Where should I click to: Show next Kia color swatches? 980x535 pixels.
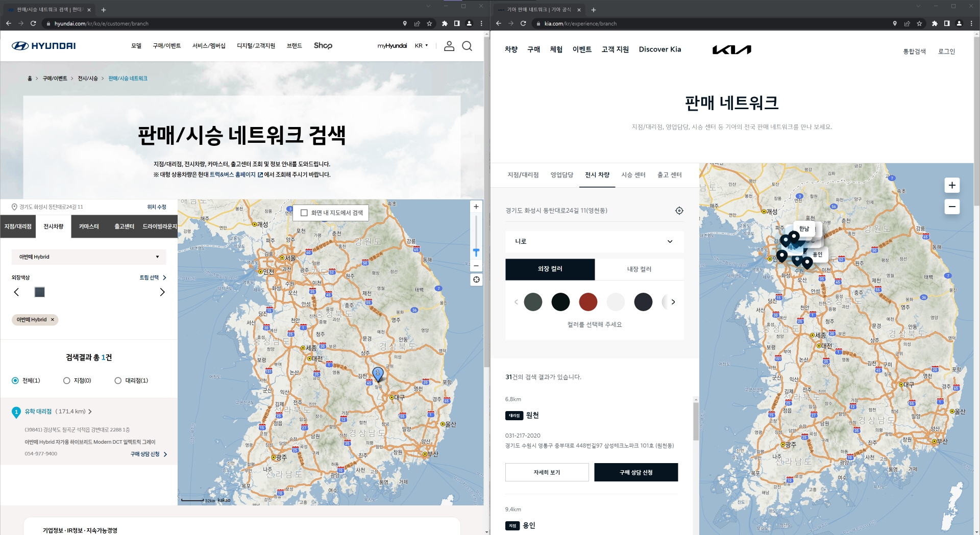pyautogui.click(x=673, y=302)
